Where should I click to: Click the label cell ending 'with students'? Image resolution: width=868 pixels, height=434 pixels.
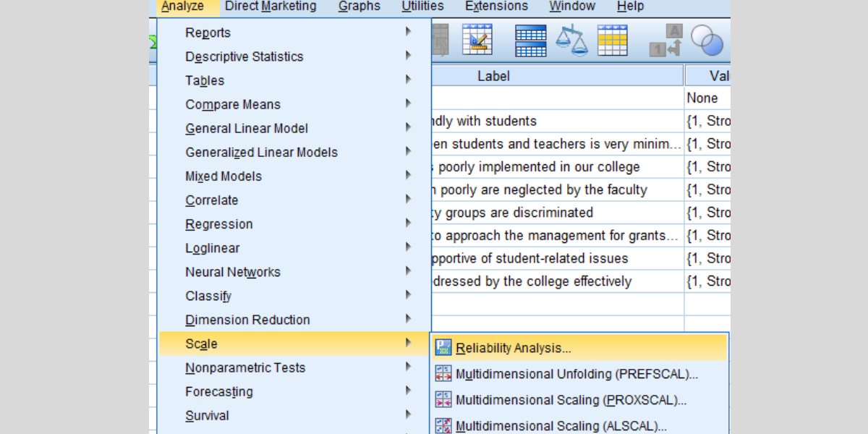tap(557, 121)
